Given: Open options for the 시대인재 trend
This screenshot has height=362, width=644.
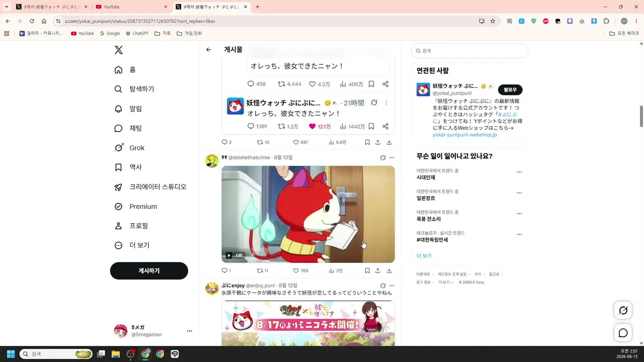Looking at the screenshot, I should click(x=519, y=172).
